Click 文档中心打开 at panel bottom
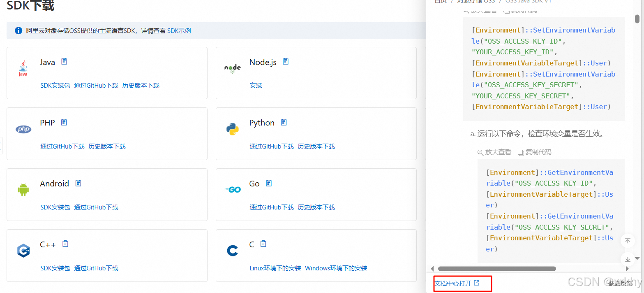Viewport: 644px width, 293px height. tap(453, 283)
